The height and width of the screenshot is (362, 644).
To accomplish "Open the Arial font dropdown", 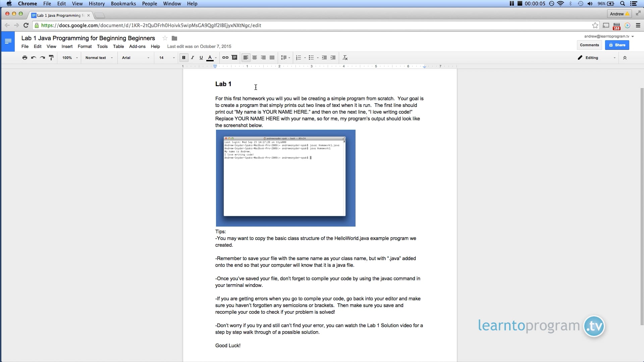I will click(136, 58).
